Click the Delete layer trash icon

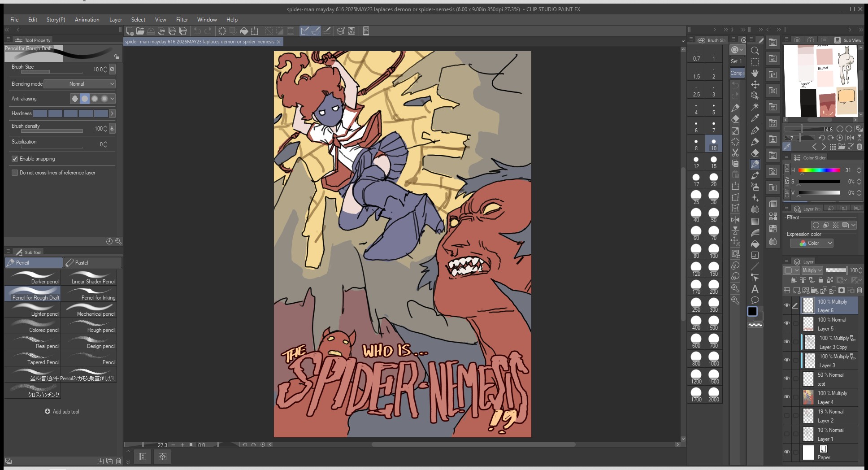pos(859,290)
